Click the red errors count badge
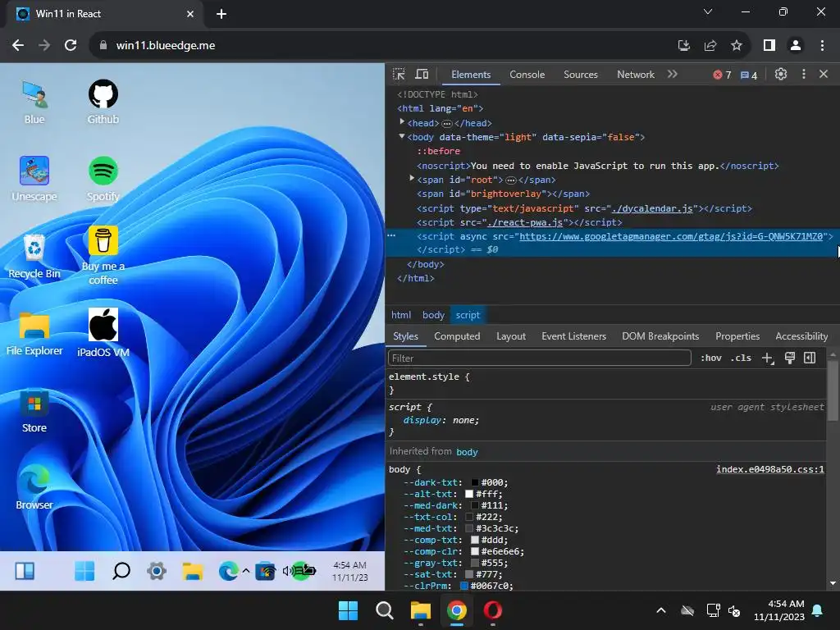This screenshot has height=630, width=840. click(x=722, y=75)
